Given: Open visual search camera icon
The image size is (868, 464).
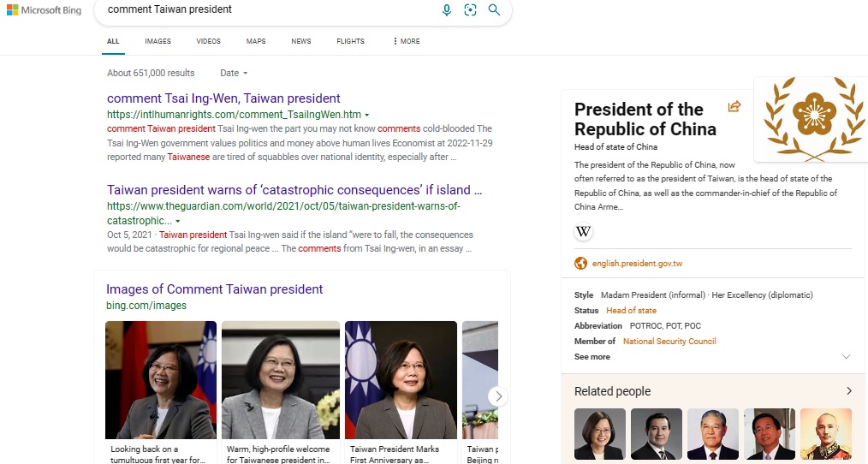Looking at the screenshot, I should pyautogui.click(x=470, y=10).
